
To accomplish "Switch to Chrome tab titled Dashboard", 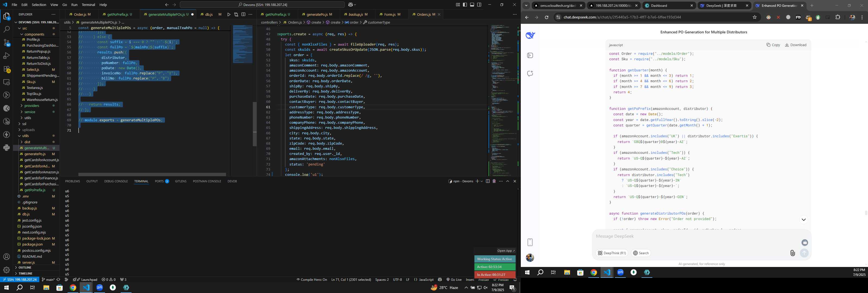I will pos(669,5).
